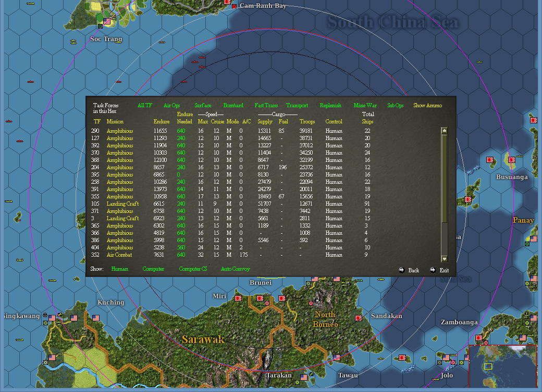Image resolution: width=542 pixels, height=392 pixels.
Task: Select the US flag base above Soc Trang
Action: [107, 21]
